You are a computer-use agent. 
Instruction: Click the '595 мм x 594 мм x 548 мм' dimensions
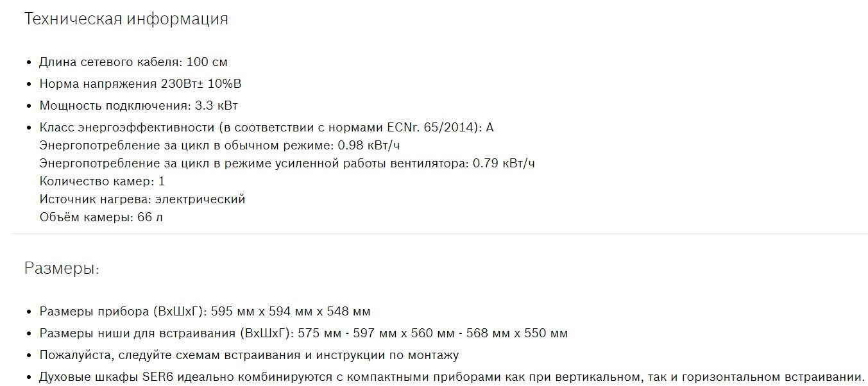coord(291,312)
